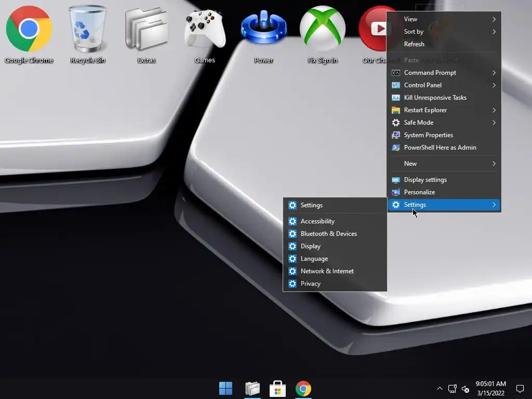Click the Sort by menu label
This screenshot has width=532, height=399.
coord(414,32)
